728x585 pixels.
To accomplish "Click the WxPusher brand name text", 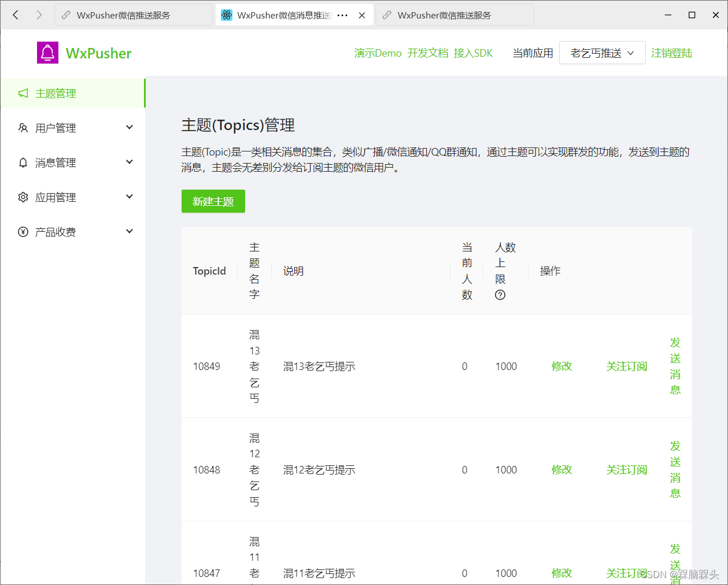I will (99, 53).
